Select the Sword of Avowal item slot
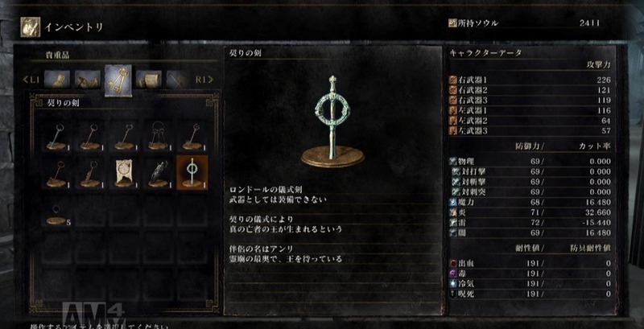The height and width of the screenshot is (329, 644). click(192, 172)
